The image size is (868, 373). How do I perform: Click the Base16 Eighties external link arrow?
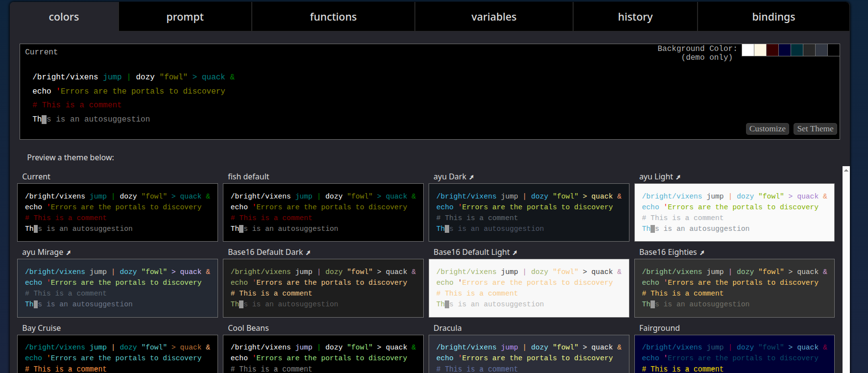click(702, 252)
